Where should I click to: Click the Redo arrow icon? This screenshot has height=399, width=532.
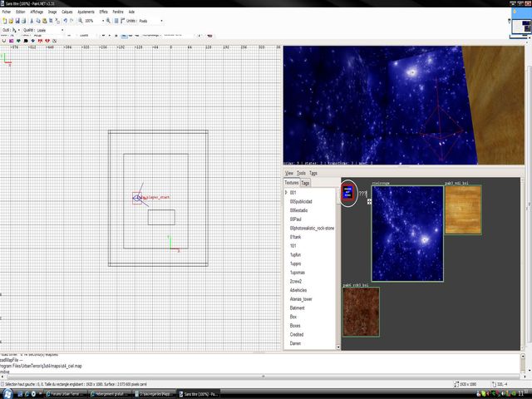click(x=71, y=21)
